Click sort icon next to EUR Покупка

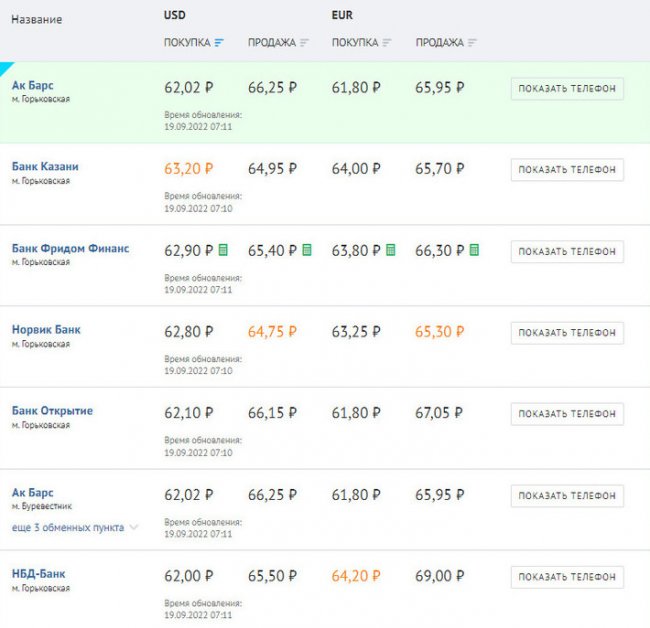tap(387, 43)
